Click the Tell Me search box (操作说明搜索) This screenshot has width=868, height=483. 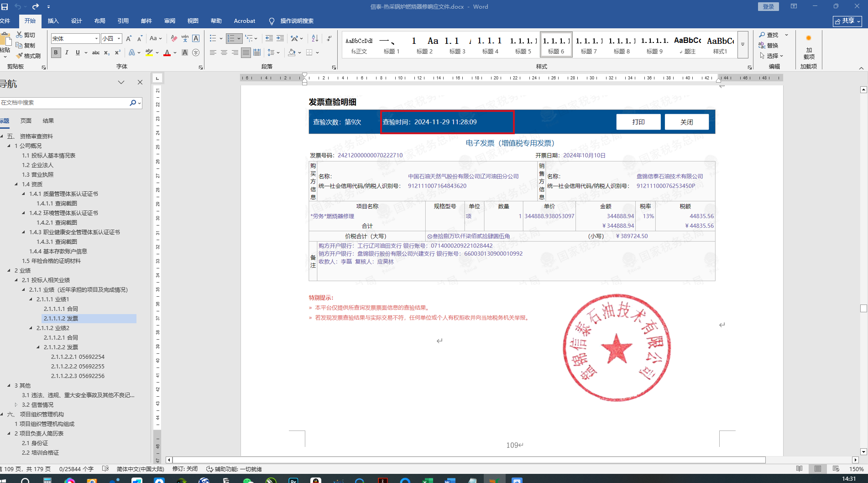[297, 21]
